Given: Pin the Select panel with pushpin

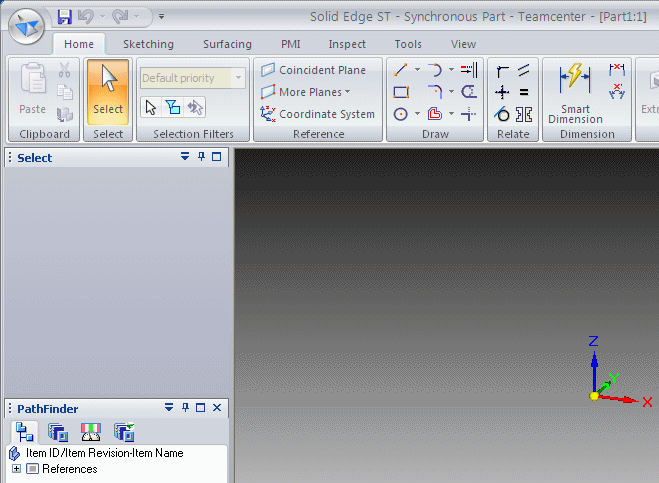Looking at the screenshot, I should (x=201, y=157).
